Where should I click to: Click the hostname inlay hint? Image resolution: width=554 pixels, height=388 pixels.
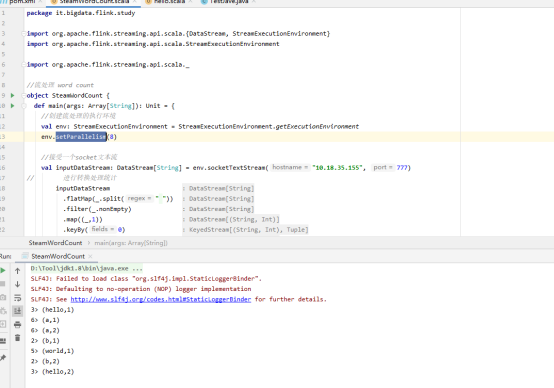pos(290,167)
